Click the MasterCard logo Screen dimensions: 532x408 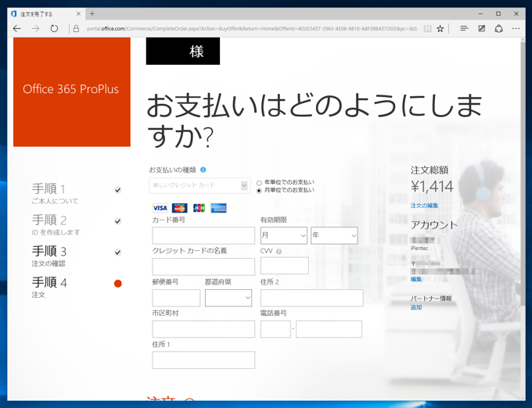179,208
